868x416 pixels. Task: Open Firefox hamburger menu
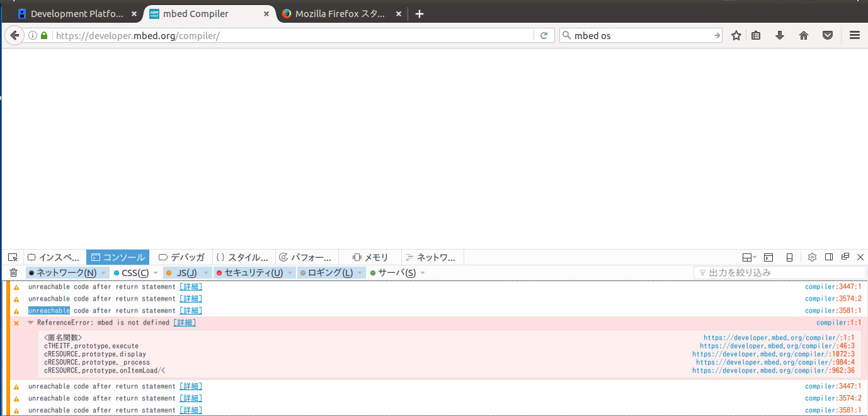tap(855, 36)
